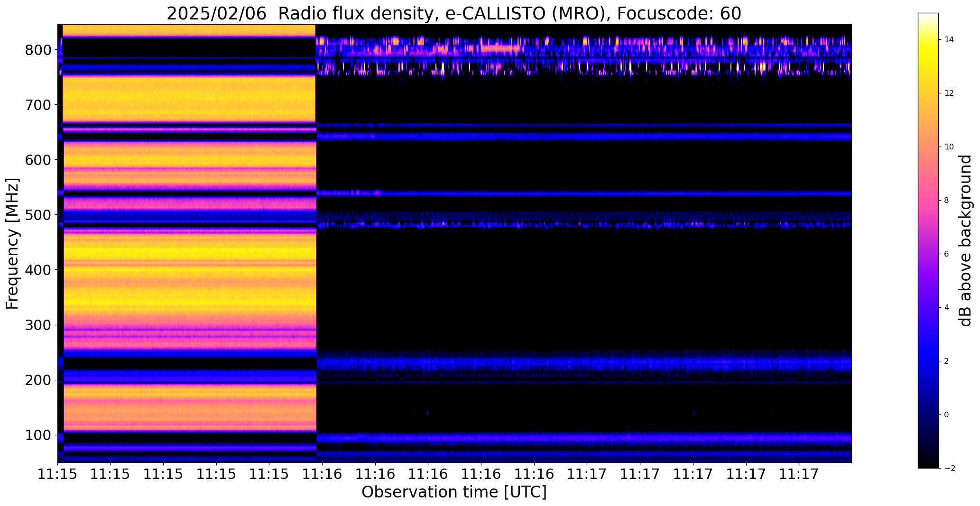Click the 'Observation time [UTC]' x-axis label

(454, 492)
